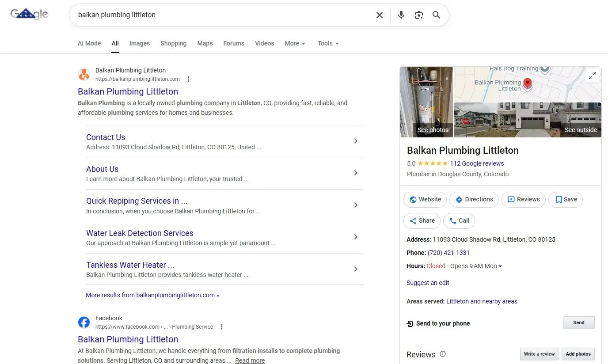Click the 5.0 star rating stars
This screenshot has width=608, height=364.
[433, 163]
